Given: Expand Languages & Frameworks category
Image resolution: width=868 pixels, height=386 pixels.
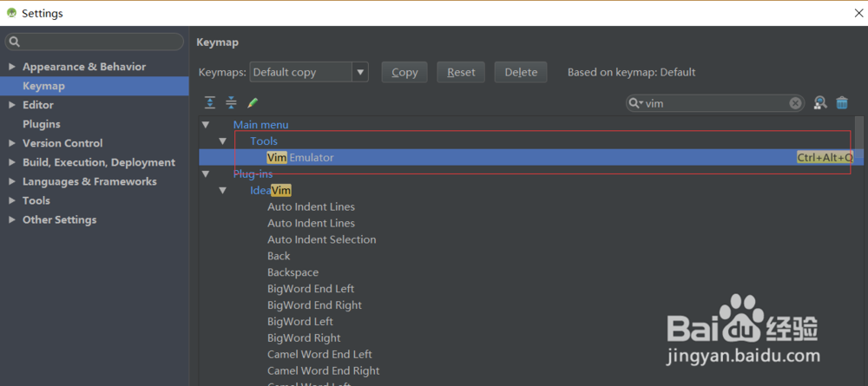Looking at the screenshot, I should 12,181.
